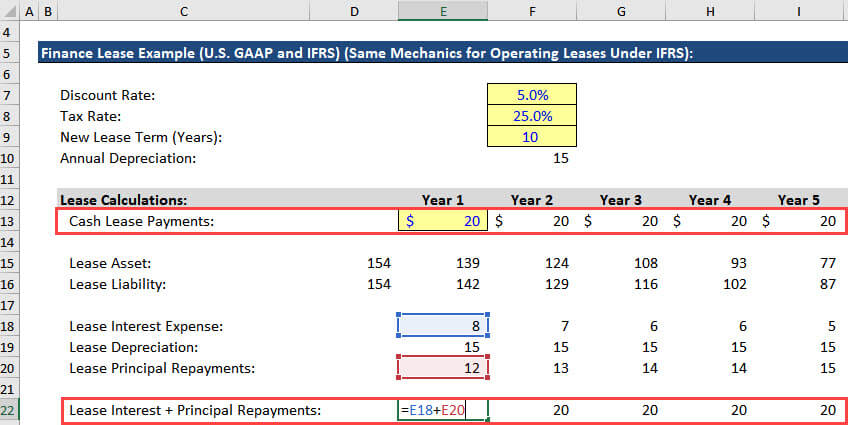The height and width of the screenshot is (425, 848).
Task: Click the 'Tax Rate:' label
Action: (x=91, y=116)
